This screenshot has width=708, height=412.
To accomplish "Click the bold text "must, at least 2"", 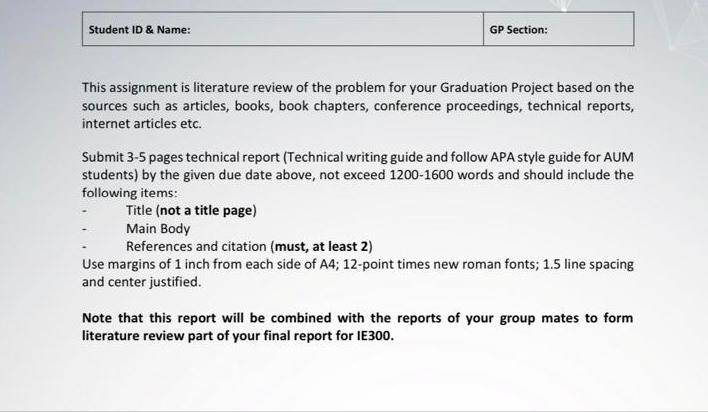I will pos(321,247).
